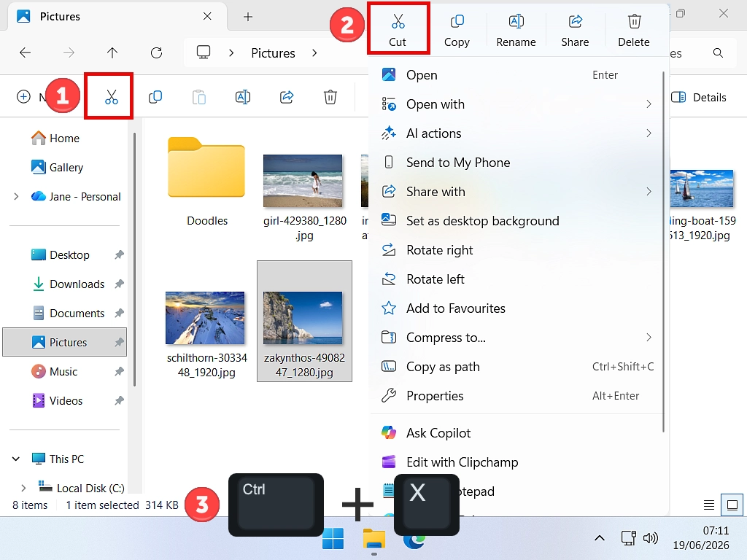Click the Share icon in Explorer toolbar
Viewport: 747px width, 560px height.
click(x=287, y=97)
